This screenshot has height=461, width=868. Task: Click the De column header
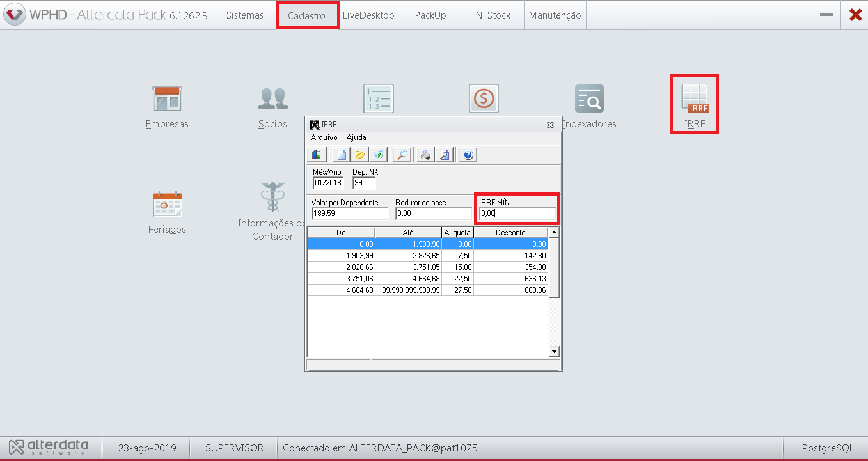[341, 233]
